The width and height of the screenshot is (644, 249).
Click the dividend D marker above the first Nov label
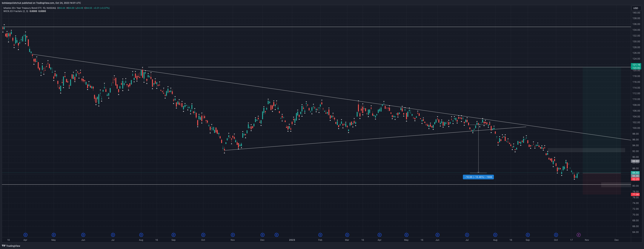click(x=233, y=235)
